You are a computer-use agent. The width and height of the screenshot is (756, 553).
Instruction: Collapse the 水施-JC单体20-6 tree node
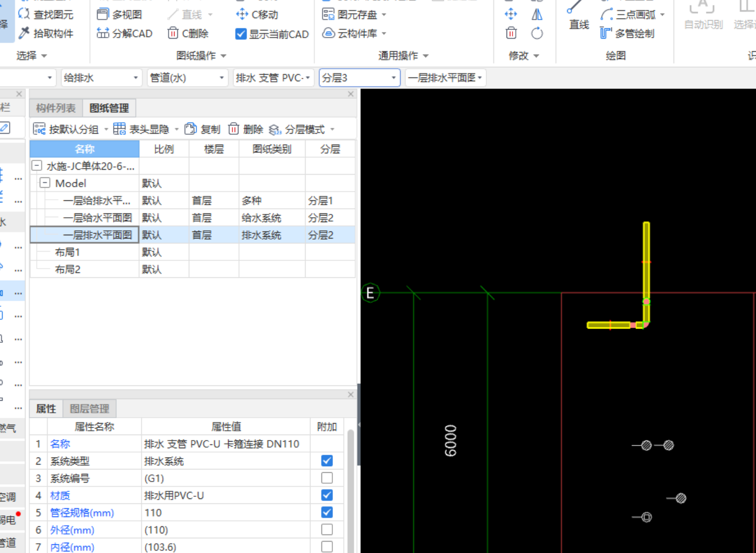tap(37, 165)
